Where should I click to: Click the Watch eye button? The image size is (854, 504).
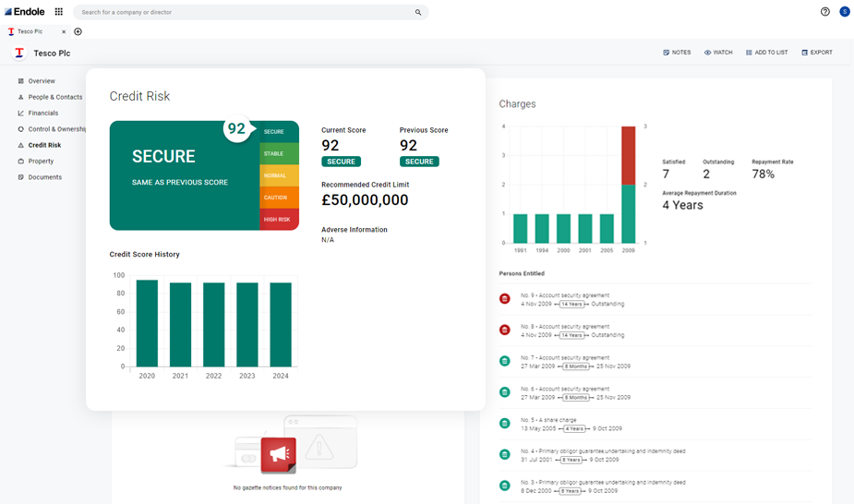[718, 53]
